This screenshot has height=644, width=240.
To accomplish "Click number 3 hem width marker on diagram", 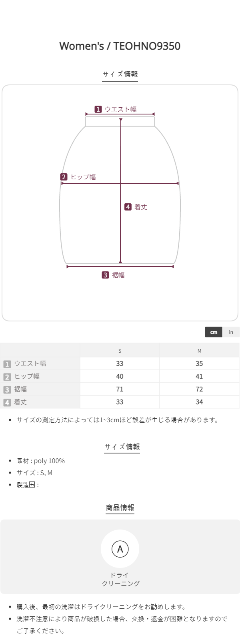I will click(105, 275).
